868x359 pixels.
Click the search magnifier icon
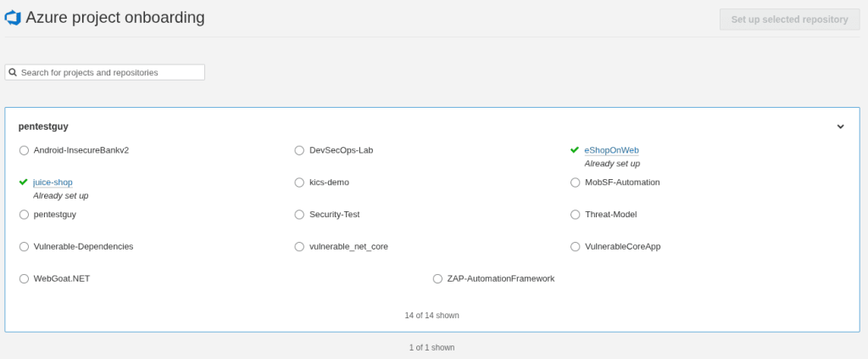[x=13, y=73]
